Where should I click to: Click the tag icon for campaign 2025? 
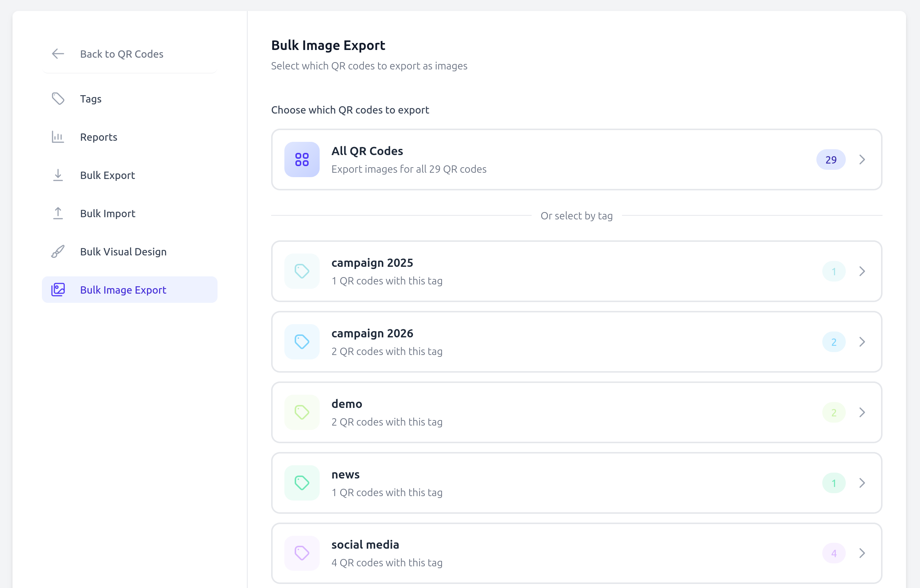(302, 271)
